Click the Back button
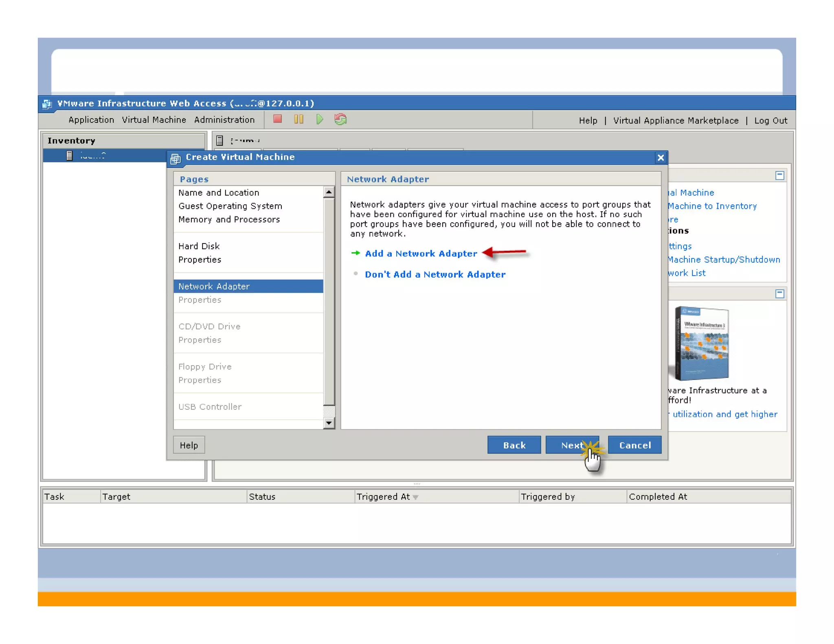The height and width of the screenshot is (644, 834). tap(514, 445)
